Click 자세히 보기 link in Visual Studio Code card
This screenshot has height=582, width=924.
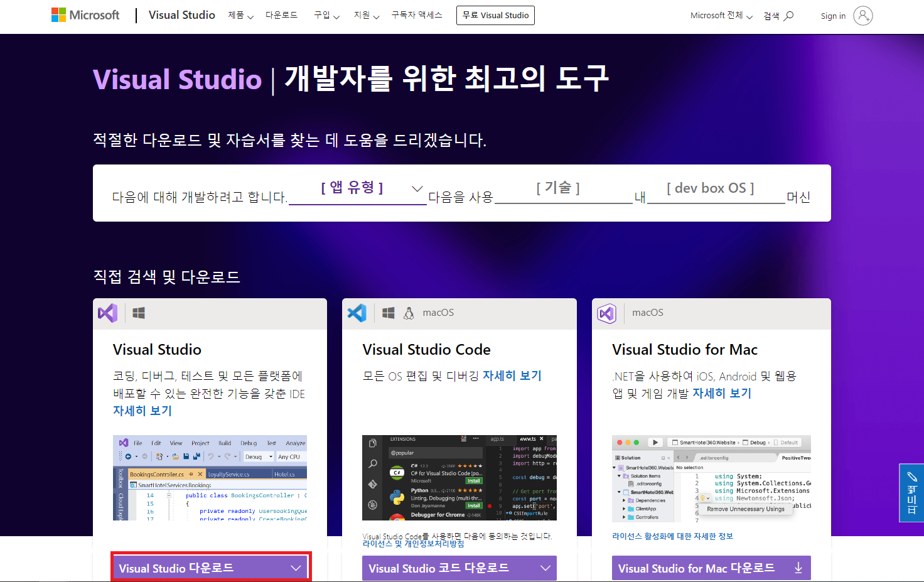[x=512, y=375]
